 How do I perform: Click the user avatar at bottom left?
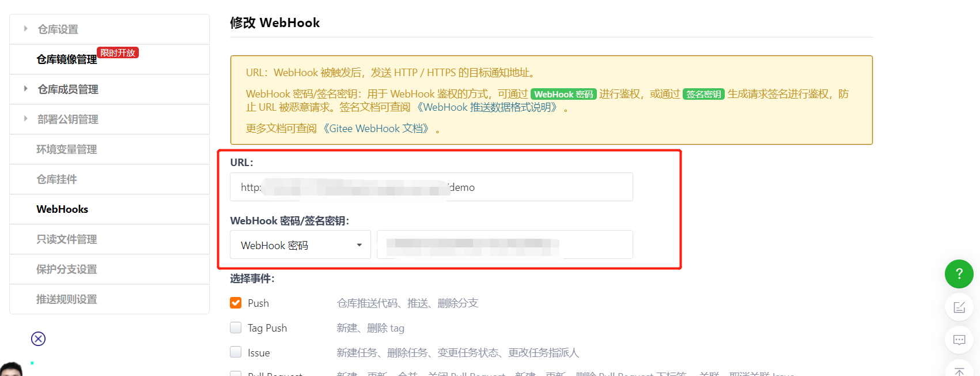point(11,369)
